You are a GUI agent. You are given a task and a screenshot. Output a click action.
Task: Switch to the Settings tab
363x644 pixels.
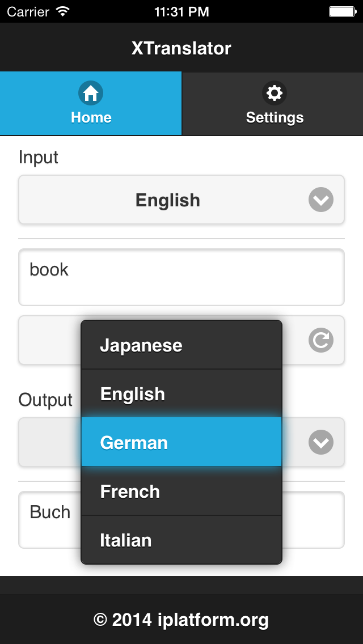273,104
